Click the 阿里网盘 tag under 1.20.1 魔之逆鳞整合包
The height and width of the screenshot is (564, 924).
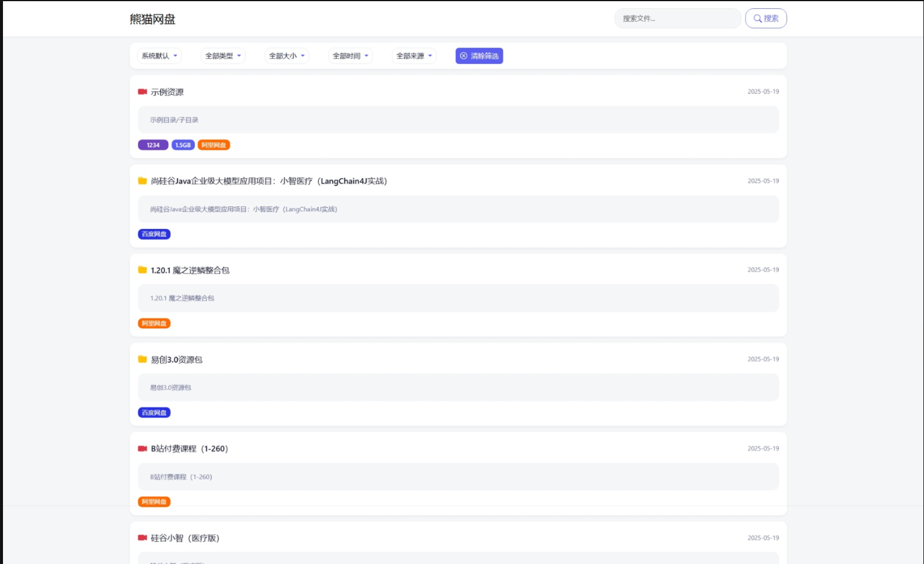tap(154, 323)
